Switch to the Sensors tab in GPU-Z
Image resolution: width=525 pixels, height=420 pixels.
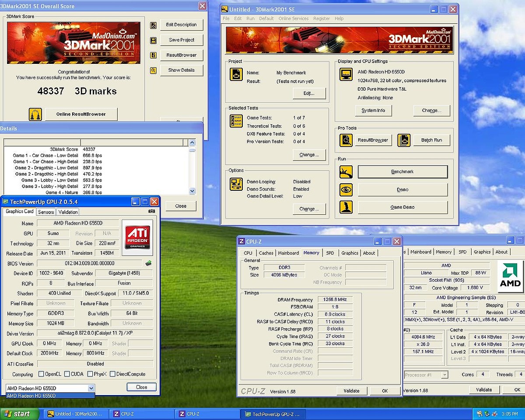(46, 212)
